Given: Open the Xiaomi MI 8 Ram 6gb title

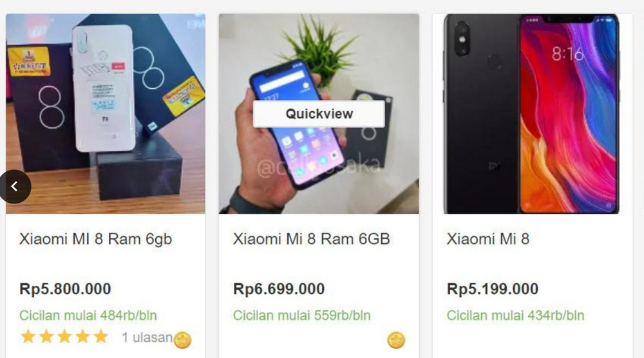Looking at the screenshot, I should (x=96, y=240).
